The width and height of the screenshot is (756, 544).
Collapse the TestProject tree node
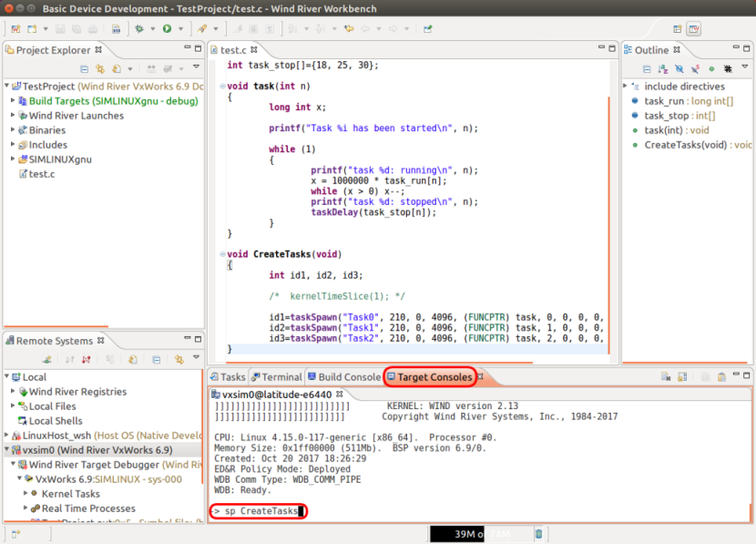coord(6,86)
